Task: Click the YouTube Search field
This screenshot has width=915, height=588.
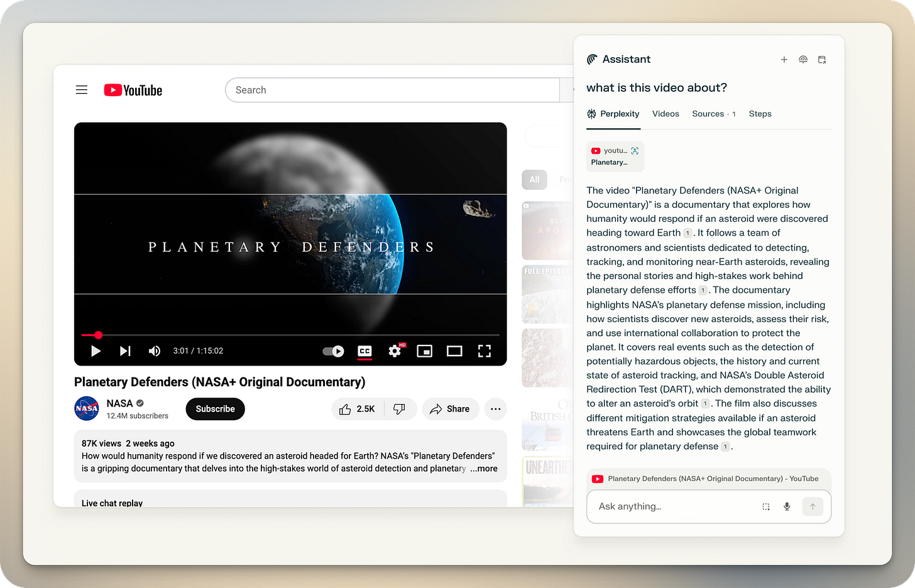Action: click(392, 90)
